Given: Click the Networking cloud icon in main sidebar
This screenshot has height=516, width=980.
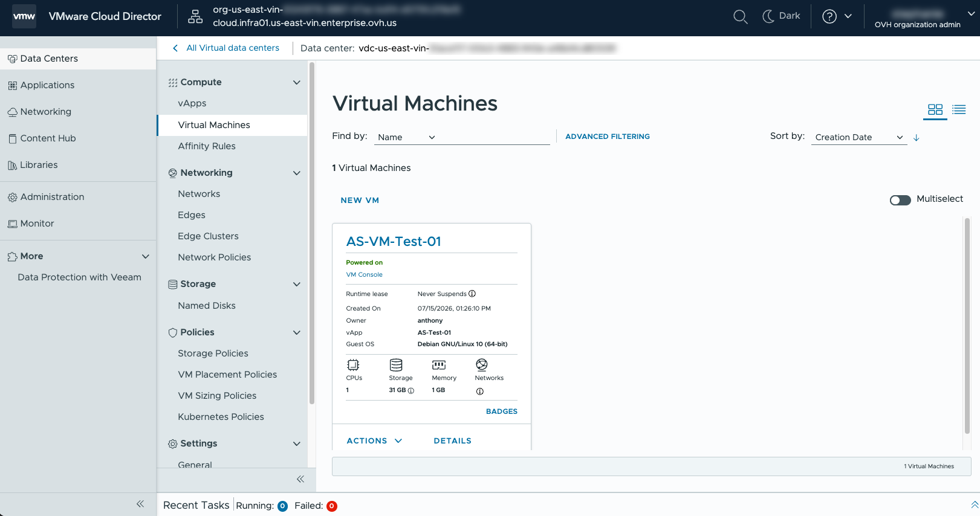Looking at the screenshot, I should (12, 112).
